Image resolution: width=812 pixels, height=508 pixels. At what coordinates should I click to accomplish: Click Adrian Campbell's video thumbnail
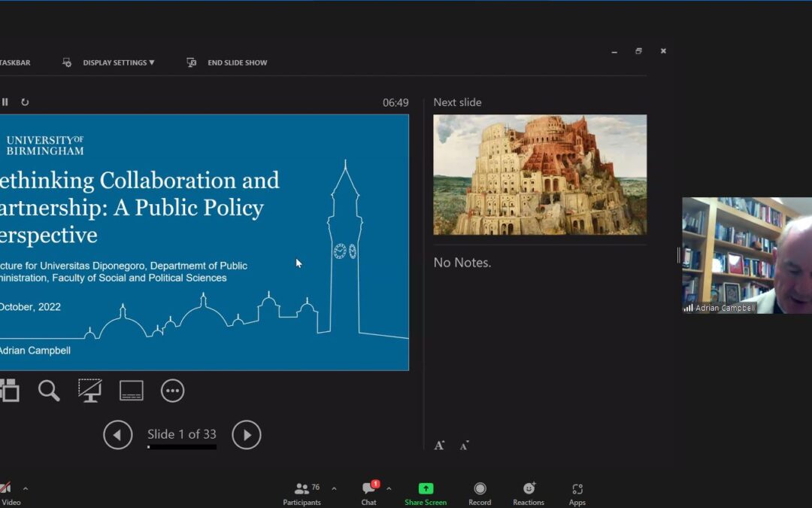pyautogui.click(x=747, y=256)
